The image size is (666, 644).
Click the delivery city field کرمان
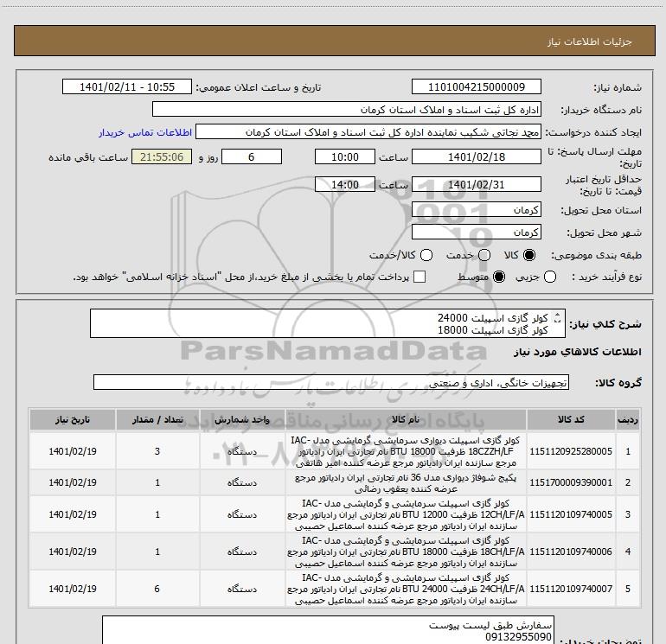coord(476,233)
